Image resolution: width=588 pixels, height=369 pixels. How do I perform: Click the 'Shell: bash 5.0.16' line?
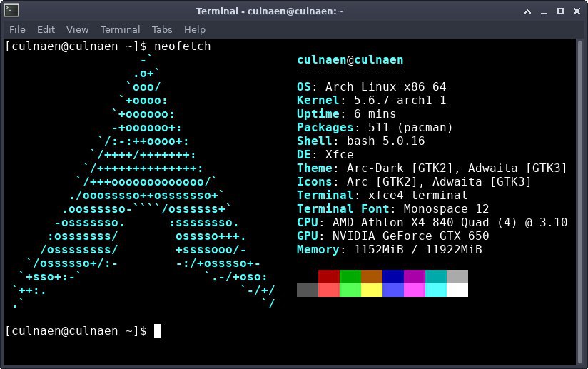[361, 141]
